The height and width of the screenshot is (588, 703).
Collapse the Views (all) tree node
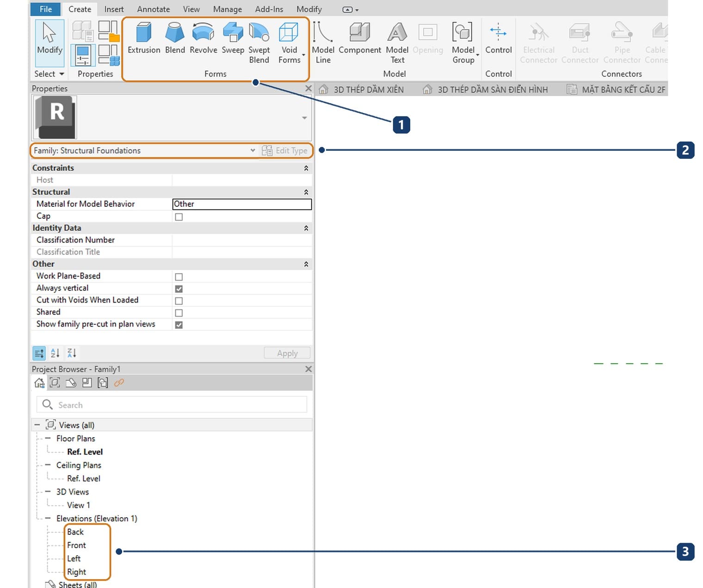pyautogui.click(x=37, y=425)
